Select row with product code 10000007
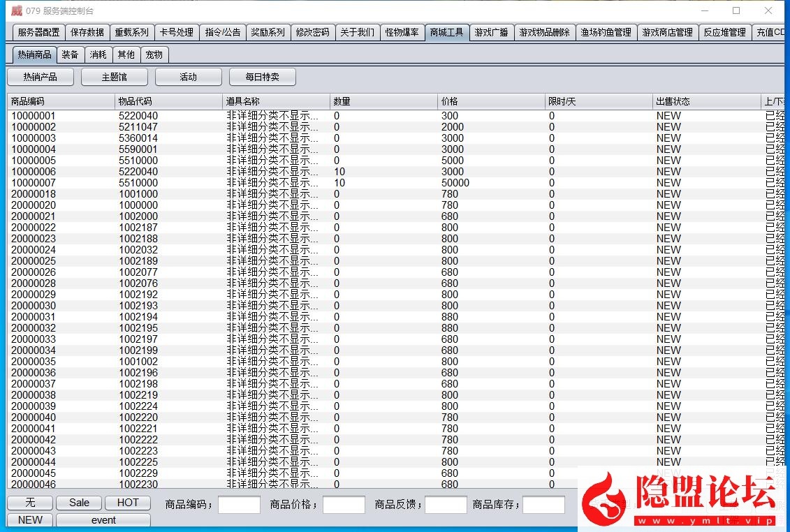 tap(34, 183)
